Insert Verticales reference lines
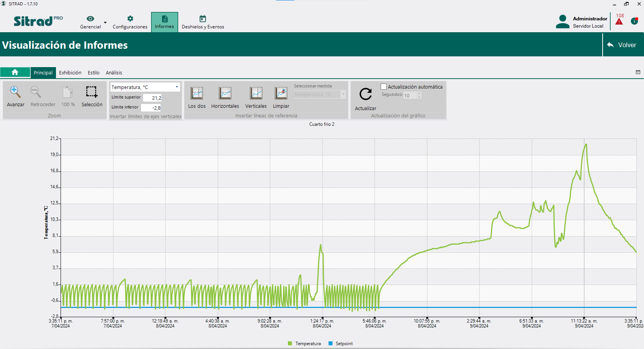The width and height of the screenshot is (644, 349). pos(256,94)
